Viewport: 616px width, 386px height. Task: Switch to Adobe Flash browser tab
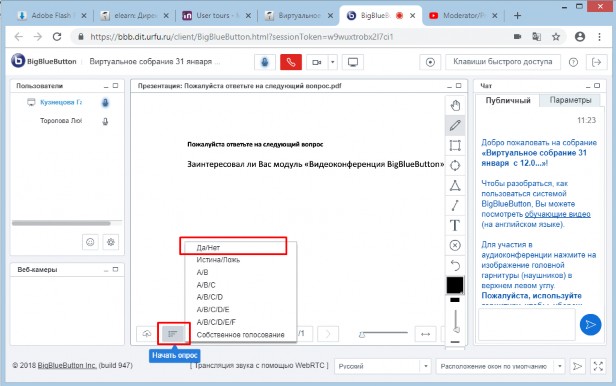[x=51, y=15]
